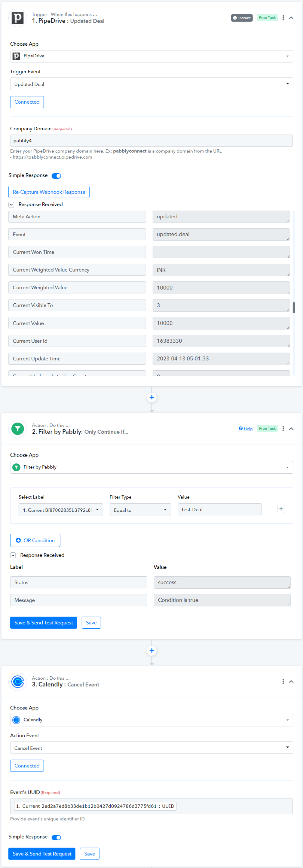The width and height of the screenshot is (303, 868).
Task: Click the Meta Action label field
Action: (77, 217)
